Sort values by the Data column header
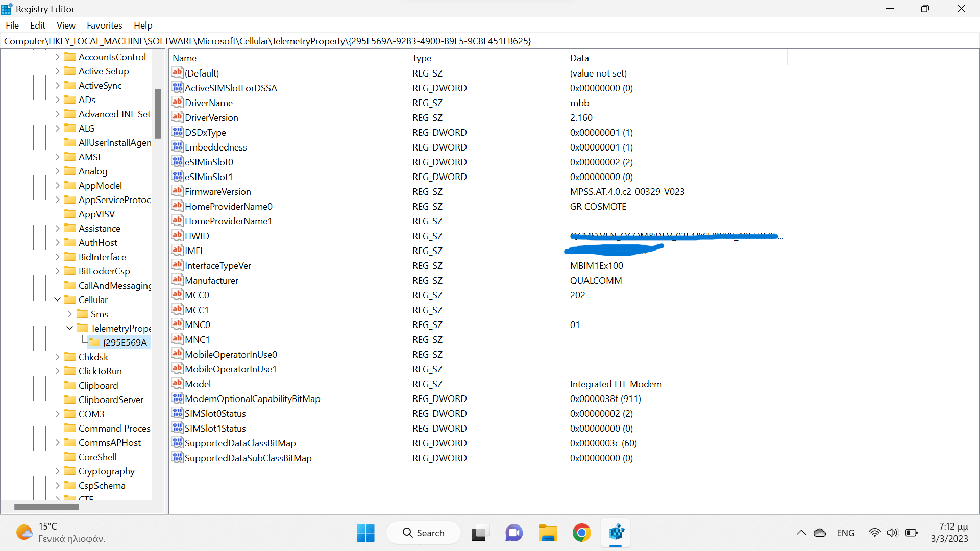 pyautogui.click(x=677, y=58)
